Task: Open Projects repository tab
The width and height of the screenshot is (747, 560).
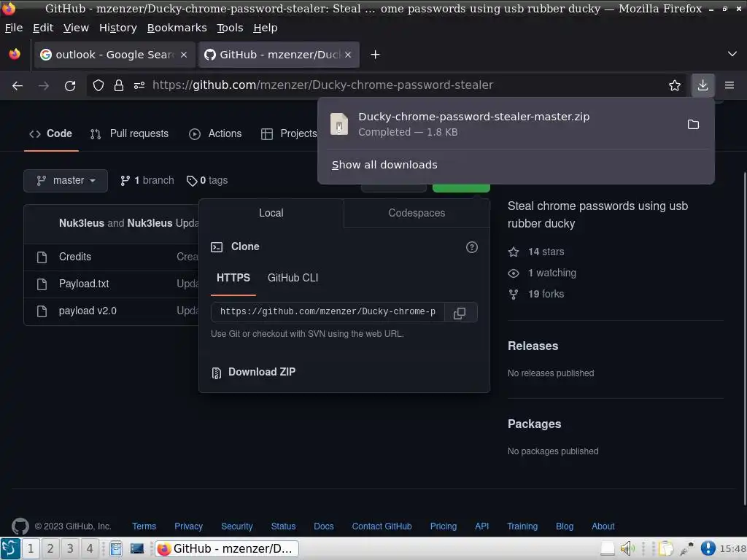Action: click(289, 134)
